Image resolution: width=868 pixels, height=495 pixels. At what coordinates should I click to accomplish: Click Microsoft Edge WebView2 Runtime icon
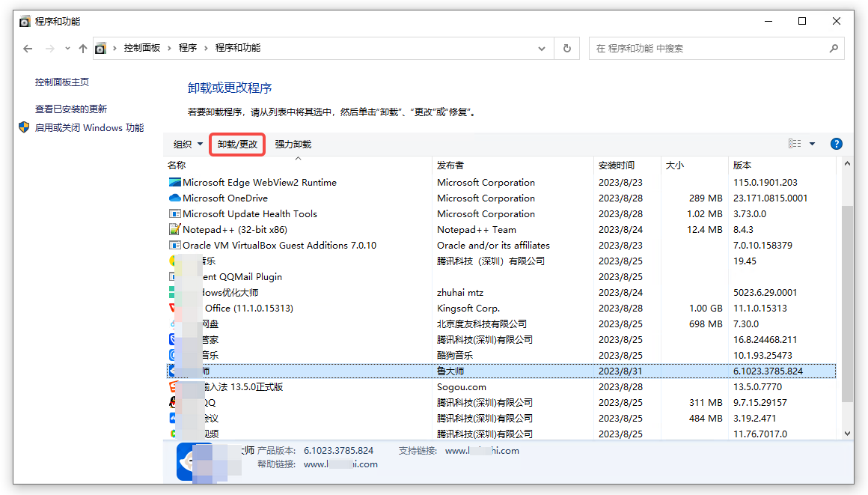pyautogui.click(x=175, y=183)
